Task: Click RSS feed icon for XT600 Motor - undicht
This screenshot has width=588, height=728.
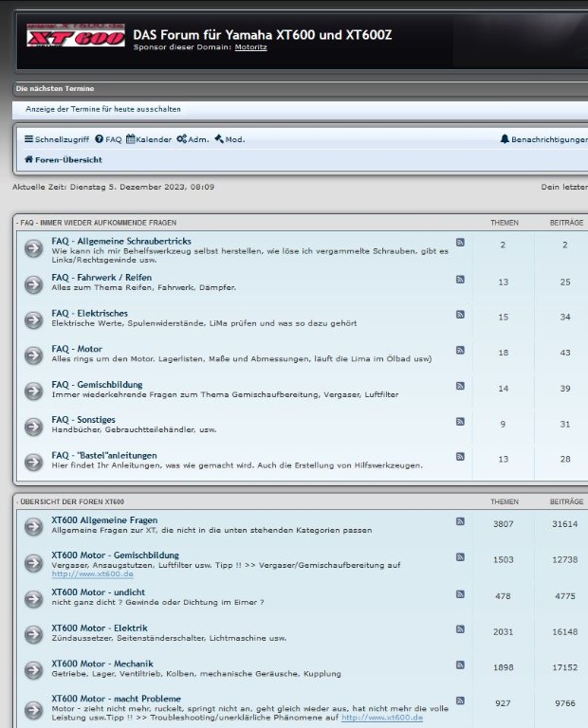Action: click(x=460, y=593)
